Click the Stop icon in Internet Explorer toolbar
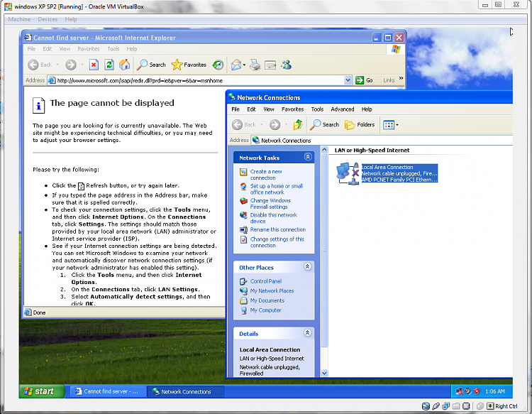Viewport: 532px width, 414px height. [94, 65]
